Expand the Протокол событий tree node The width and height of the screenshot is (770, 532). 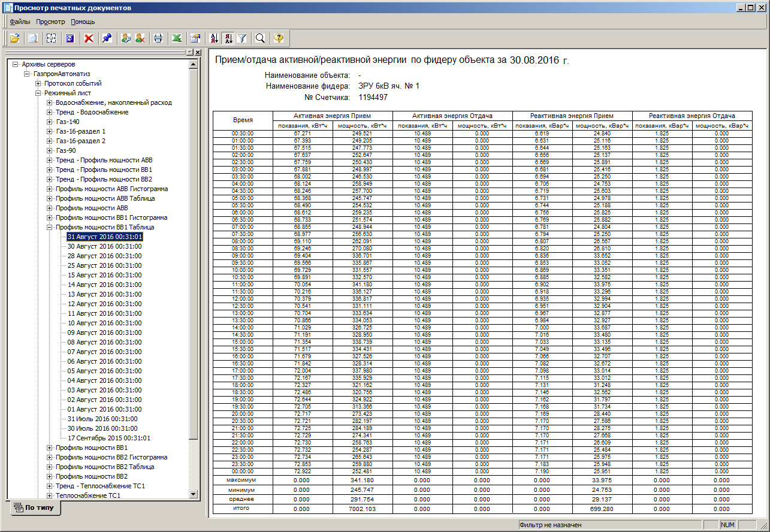tap(38, 83)
